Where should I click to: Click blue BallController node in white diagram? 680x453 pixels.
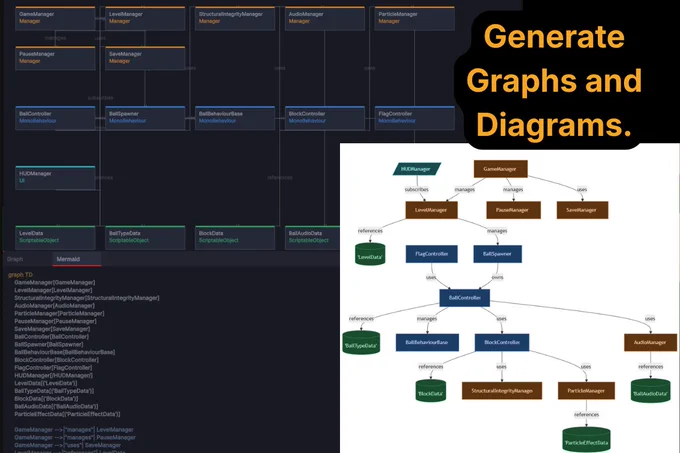tap(464, 298)
